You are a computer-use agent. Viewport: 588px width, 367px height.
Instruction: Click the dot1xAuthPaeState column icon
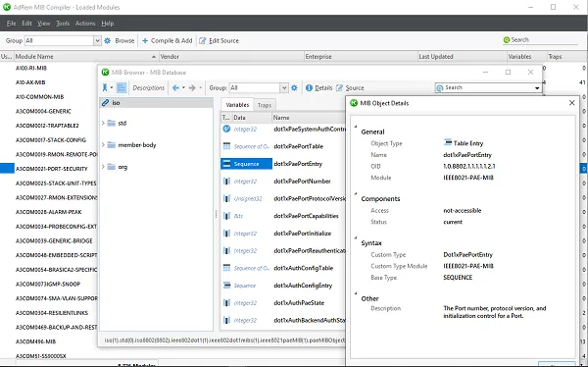(226, 303)
